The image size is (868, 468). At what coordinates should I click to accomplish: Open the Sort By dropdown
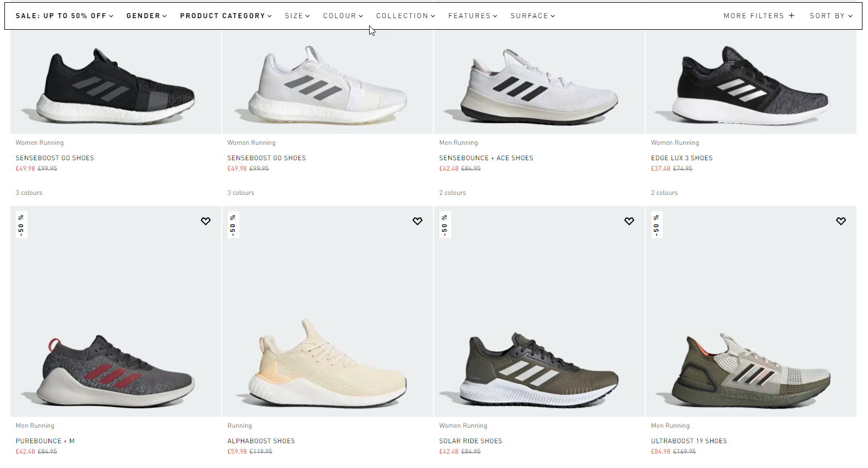point(831,16)
